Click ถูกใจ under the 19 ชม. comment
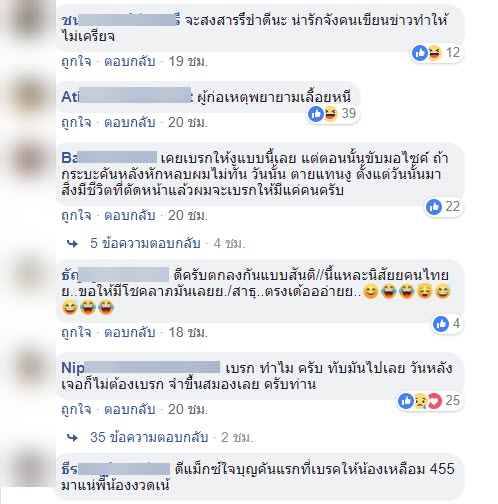The image size is (498, 504). click(76, 61)
